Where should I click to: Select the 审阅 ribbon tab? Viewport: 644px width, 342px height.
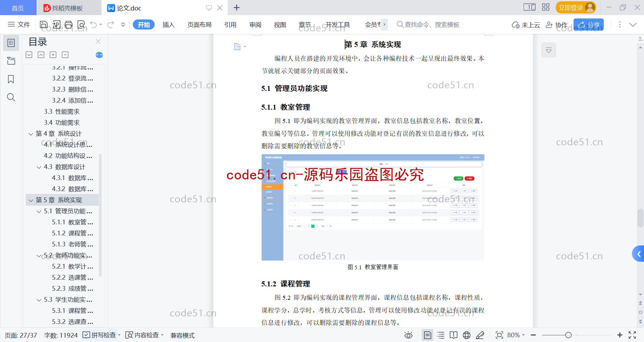tap(255, 24)
